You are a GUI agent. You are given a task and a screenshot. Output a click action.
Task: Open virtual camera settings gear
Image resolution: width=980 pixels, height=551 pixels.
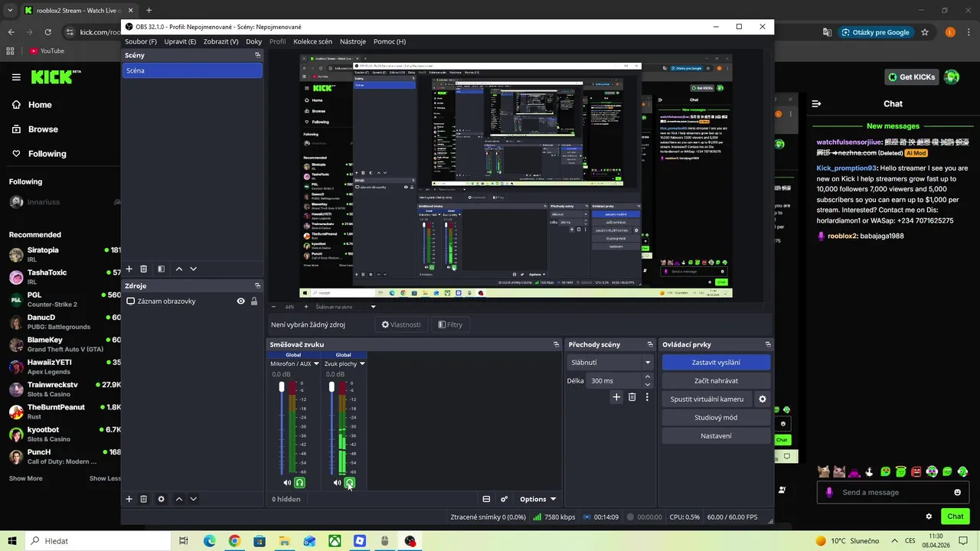[x=762, y=399]
